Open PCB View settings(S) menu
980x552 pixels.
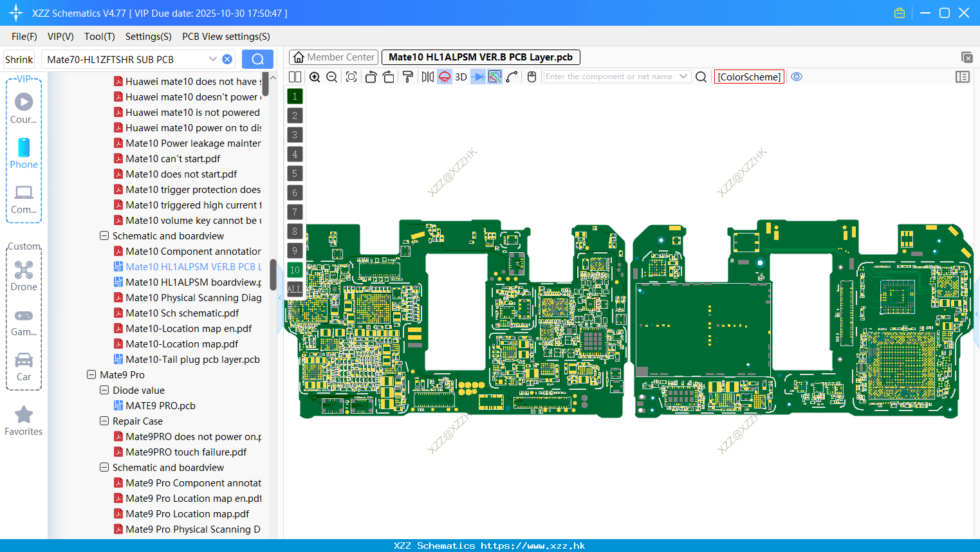[226, 37]
